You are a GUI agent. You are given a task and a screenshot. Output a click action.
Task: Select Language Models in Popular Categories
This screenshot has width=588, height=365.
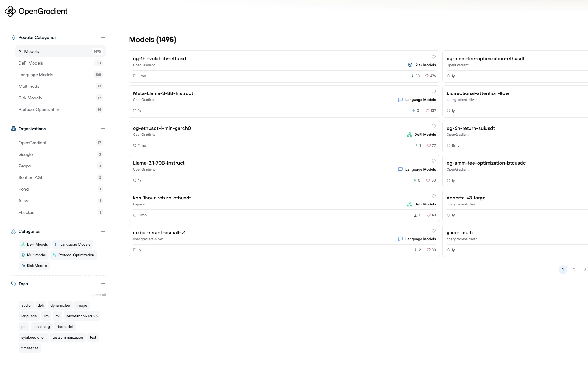point(36,75)
